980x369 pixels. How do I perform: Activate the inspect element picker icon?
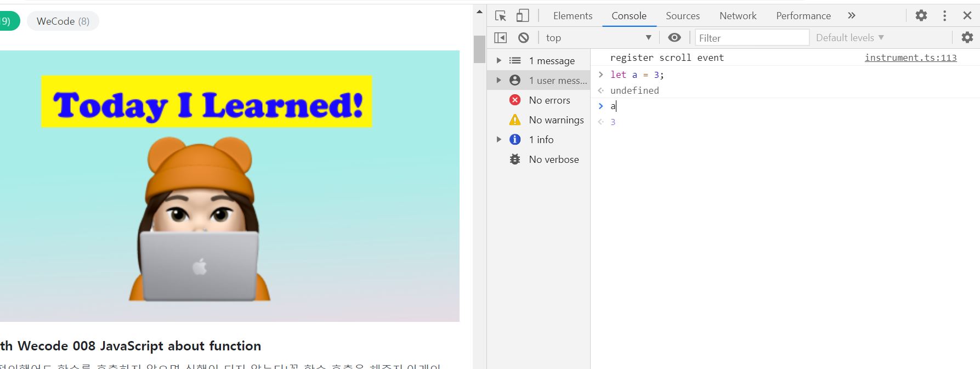500,16
